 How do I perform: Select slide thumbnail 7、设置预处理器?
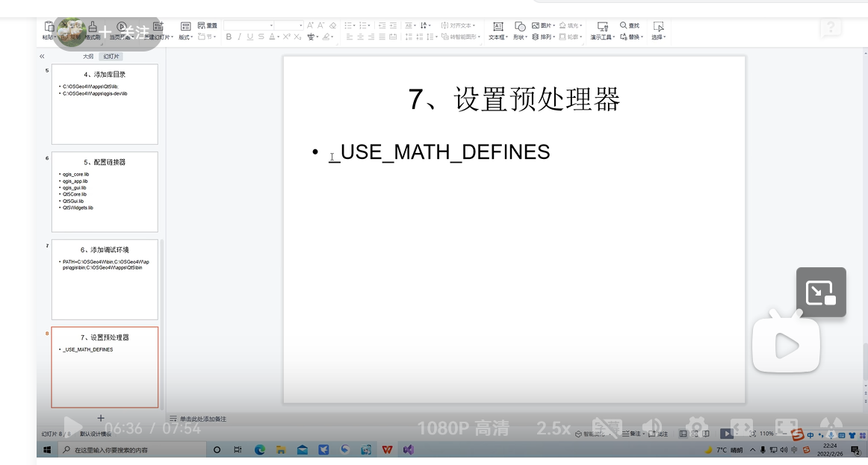105,367
